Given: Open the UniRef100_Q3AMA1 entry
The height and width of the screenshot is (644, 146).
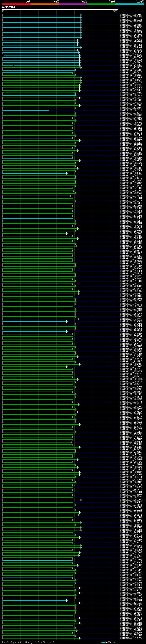Looking at the screenshot, I should coord(131,193).
